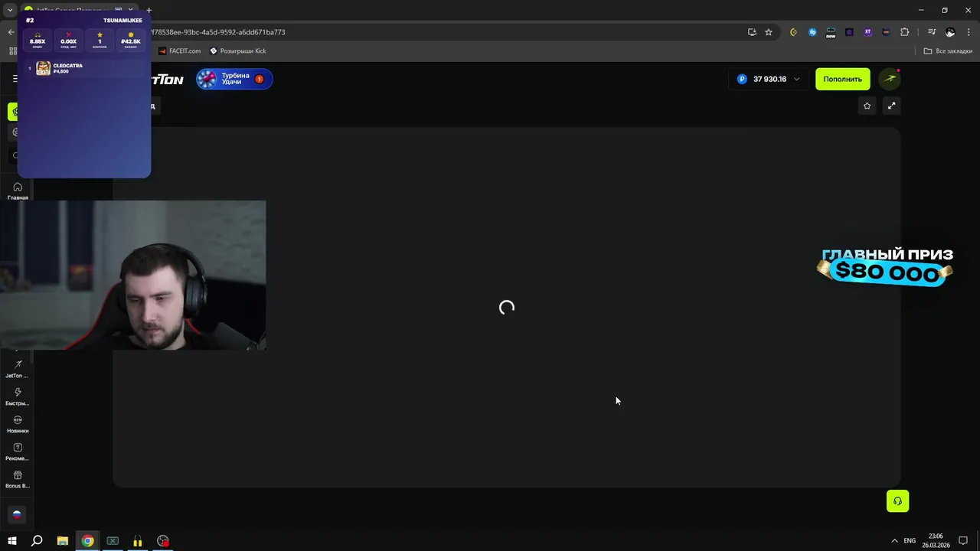Screen dimensions: 980x551
Task: Open OBS recording app on taskbar
Action: pos(163,541)
